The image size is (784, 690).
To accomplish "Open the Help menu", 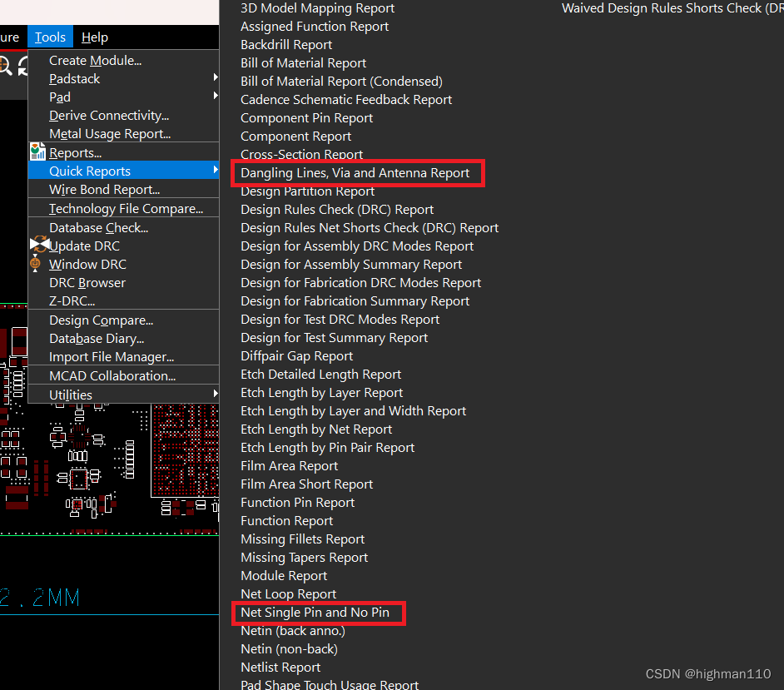I will [x=95, y=37].
